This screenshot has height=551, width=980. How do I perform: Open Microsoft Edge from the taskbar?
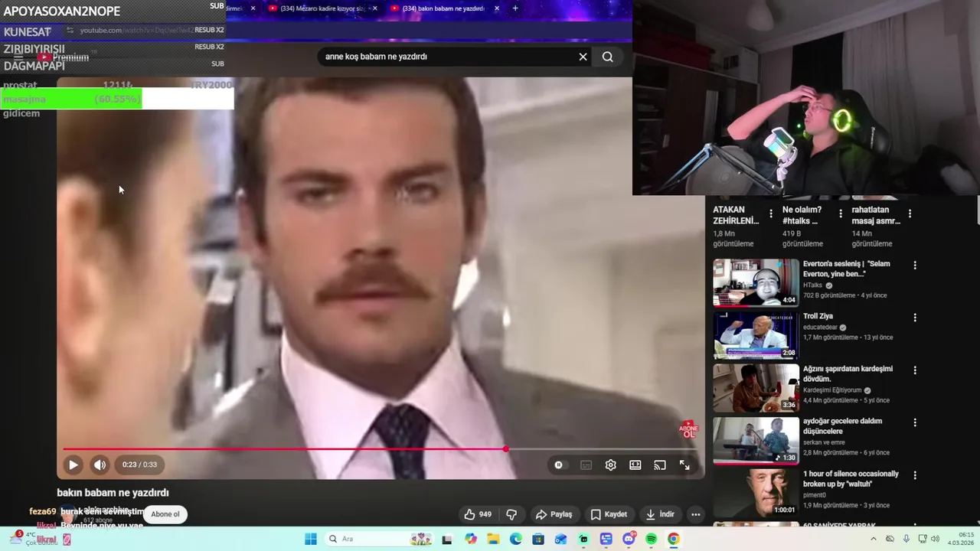[515, 539]
